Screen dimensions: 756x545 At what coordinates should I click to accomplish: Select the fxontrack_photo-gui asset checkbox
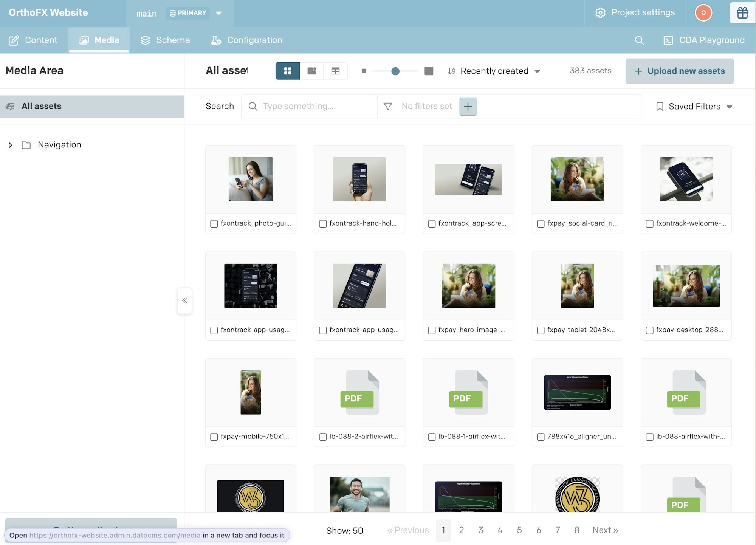(214, 224)
